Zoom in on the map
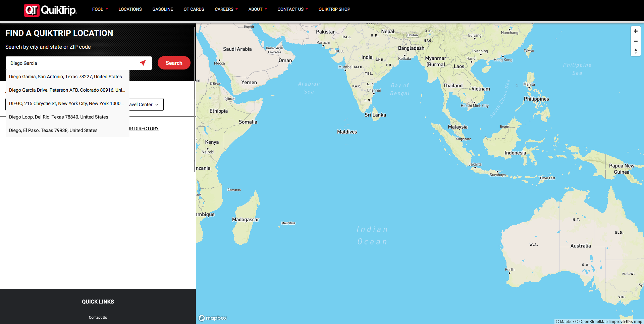644x324 pixels. tap(636, 31)
